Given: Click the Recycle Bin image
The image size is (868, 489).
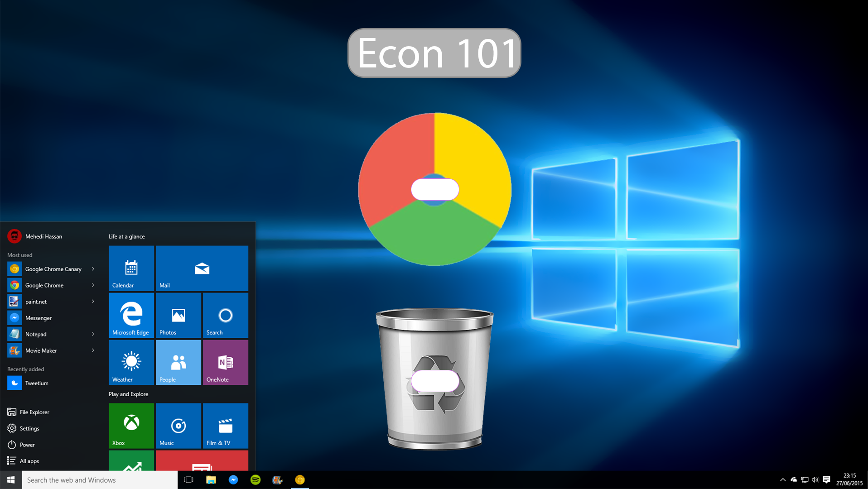Looking at the screenshot, I should (x=434, y=379).
